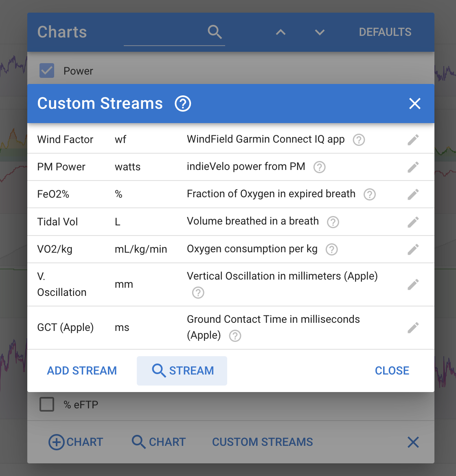Show help for WindField Garmin description

(359, 140)
